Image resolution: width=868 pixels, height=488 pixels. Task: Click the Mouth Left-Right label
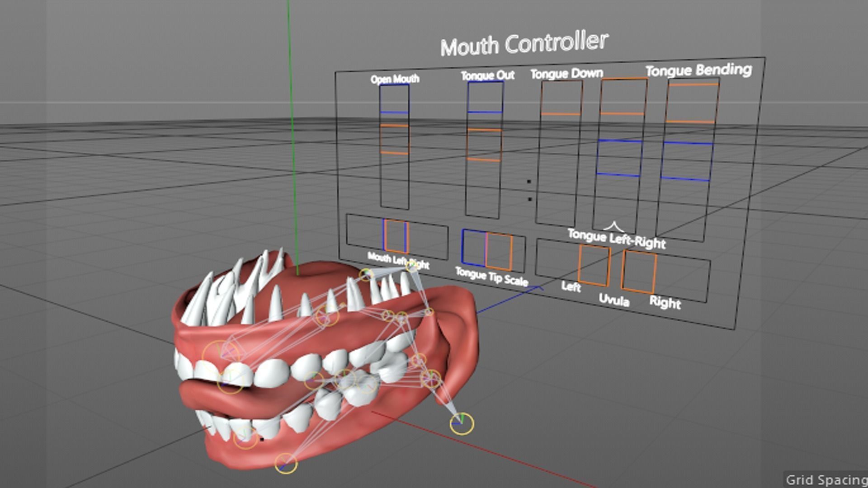point(398,261)
